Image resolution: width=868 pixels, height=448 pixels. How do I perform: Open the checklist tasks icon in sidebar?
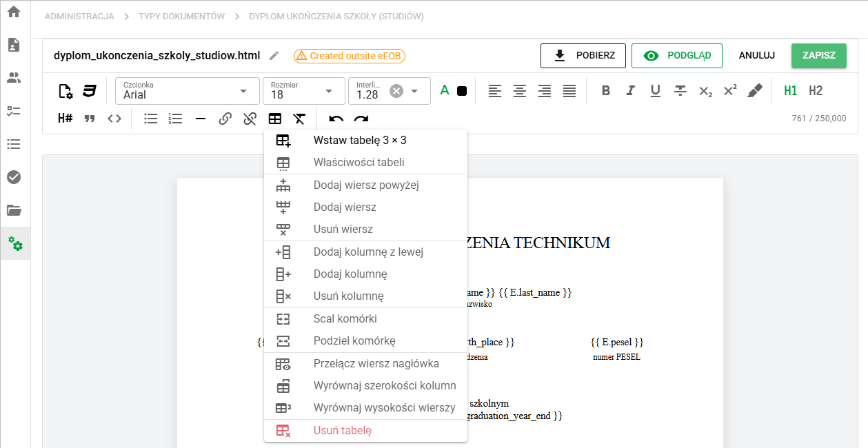pos(14,111)
